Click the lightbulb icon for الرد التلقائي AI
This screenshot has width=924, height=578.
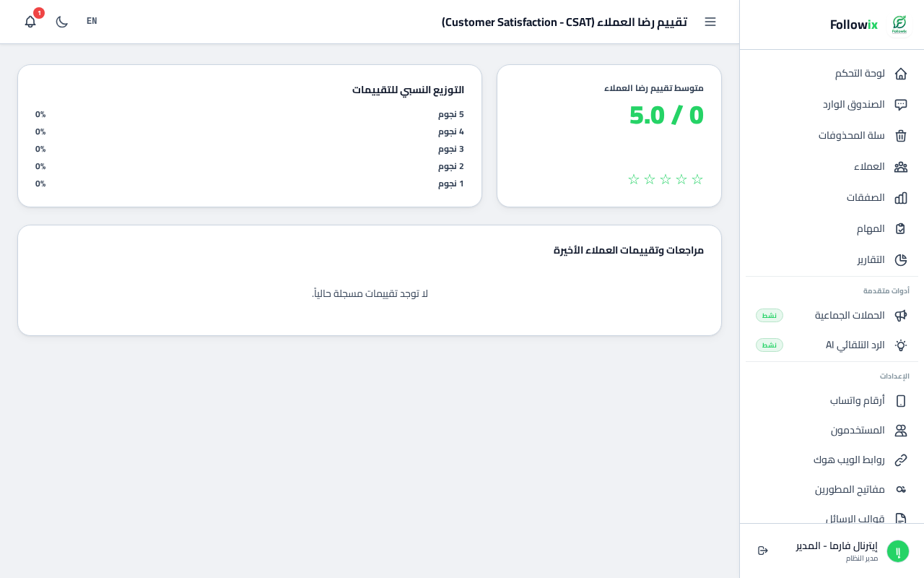pos(901,345)
